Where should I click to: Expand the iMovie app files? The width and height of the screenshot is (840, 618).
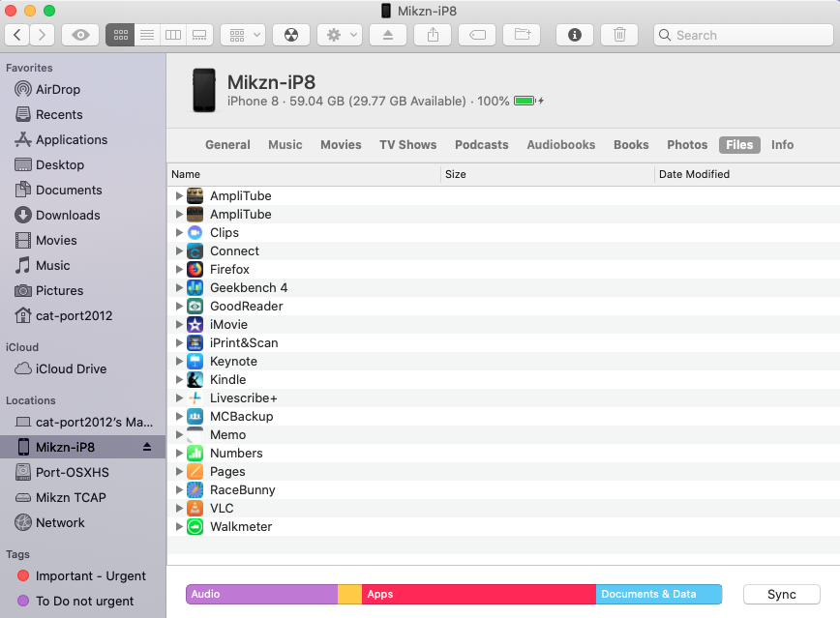coord(179,324)
